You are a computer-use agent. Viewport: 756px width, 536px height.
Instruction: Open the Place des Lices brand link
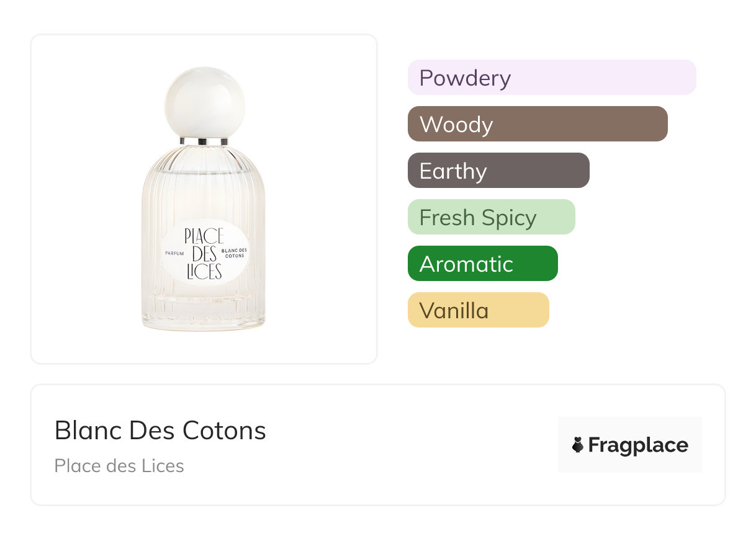click(x=119, y=466)
